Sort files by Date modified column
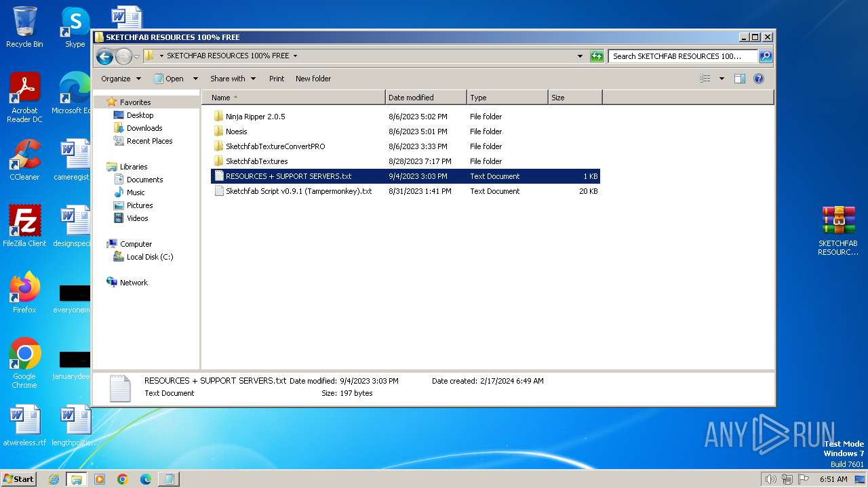868x488 pixels. (x=426, y=98)
